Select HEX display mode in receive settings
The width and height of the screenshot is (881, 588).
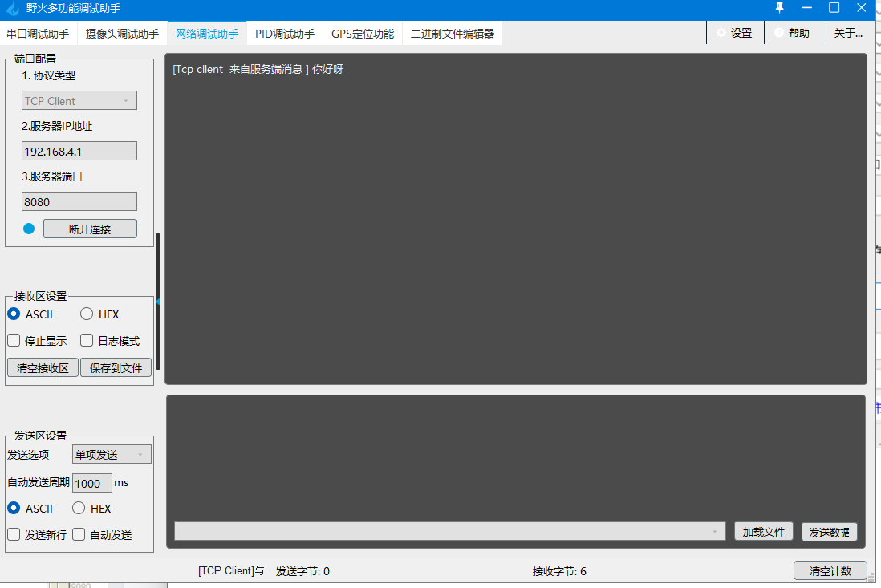pos(86,314)
